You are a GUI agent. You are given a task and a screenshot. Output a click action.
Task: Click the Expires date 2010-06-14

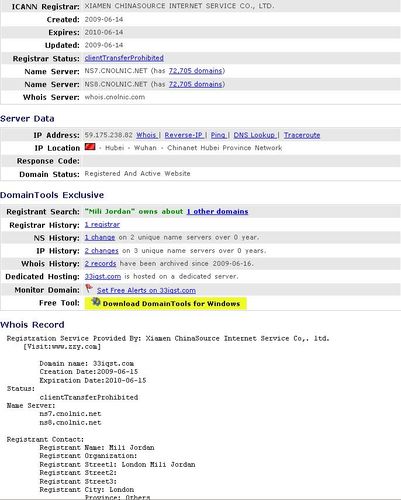point(104,32)
